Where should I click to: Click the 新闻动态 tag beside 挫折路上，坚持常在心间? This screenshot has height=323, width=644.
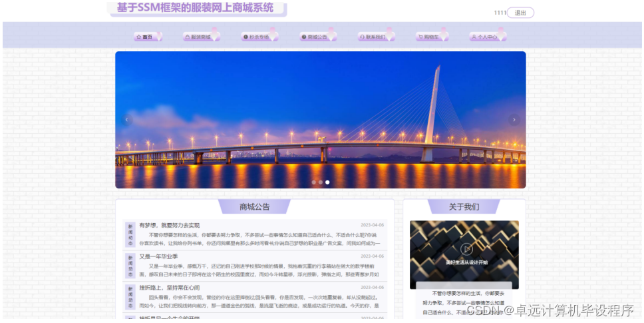(130, 297)
